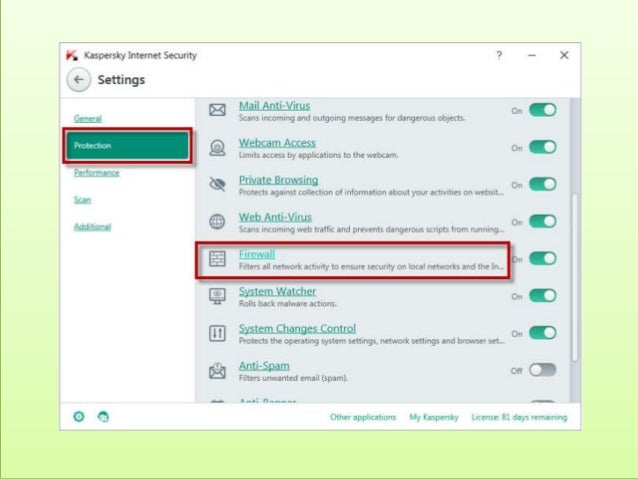638x479 pixels.
Task: Toggle System Changes Control off
Action: (543, 333)
